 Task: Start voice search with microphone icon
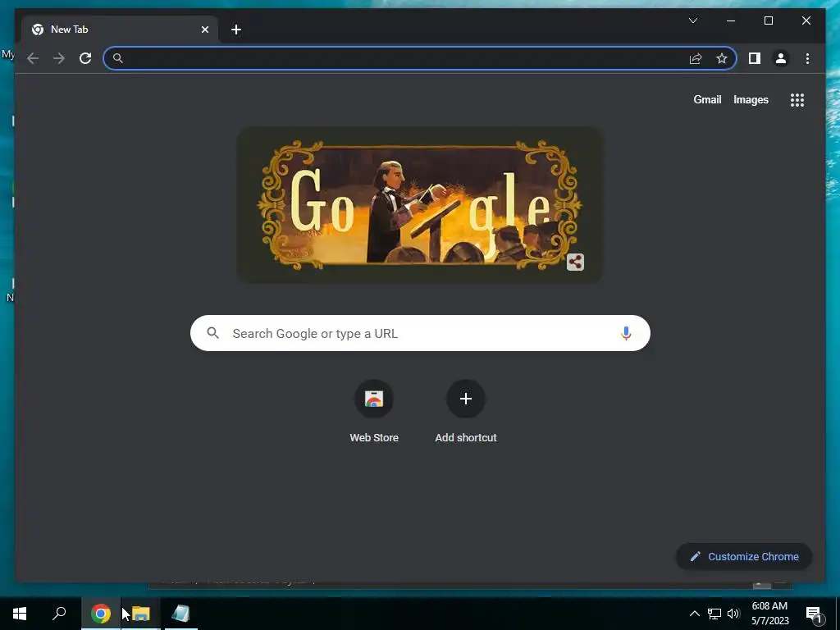pyautogui.click(x=626, y=333)
